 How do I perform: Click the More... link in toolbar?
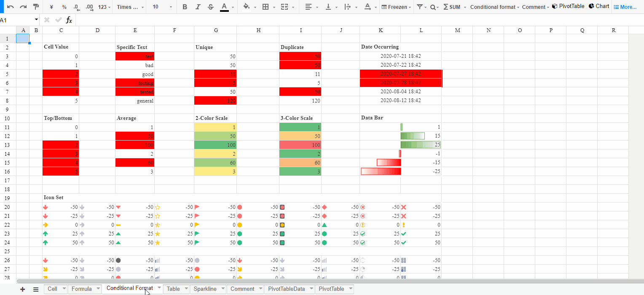tap(625, 7)
